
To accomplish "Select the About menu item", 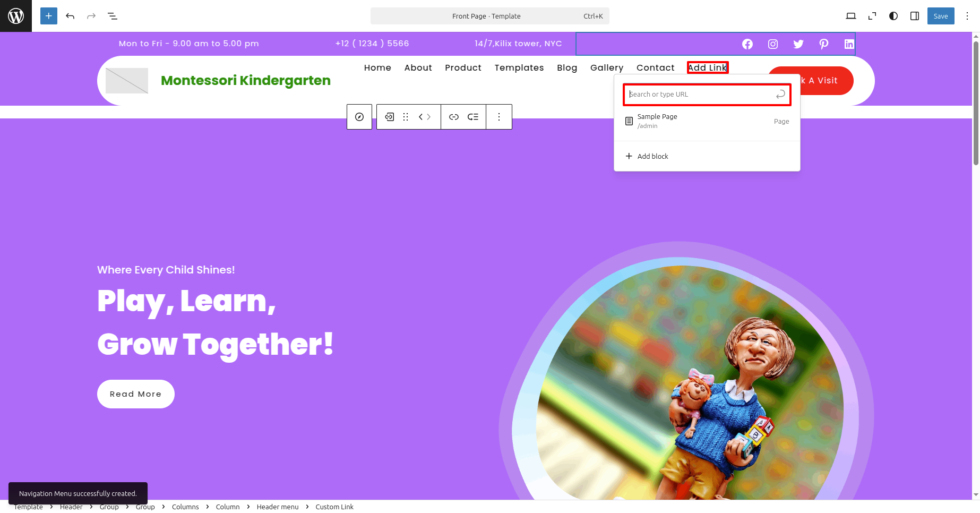I will coord(418,67).
